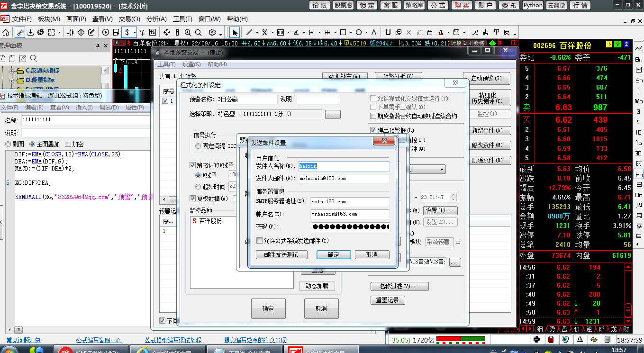Click 启动预警(S) button
This screenshot has height=353, width=644.
[487, 78]
